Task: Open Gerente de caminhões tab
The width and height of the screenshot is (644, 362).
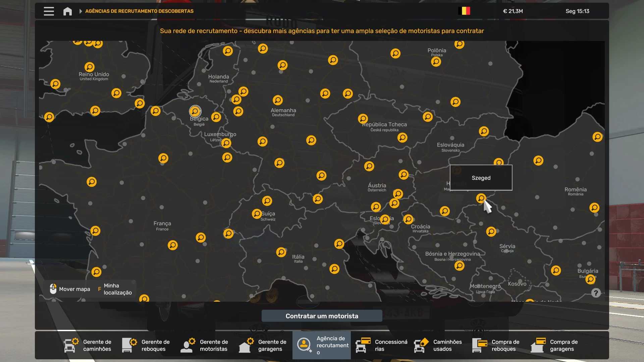Action: (x=88, y=345)
